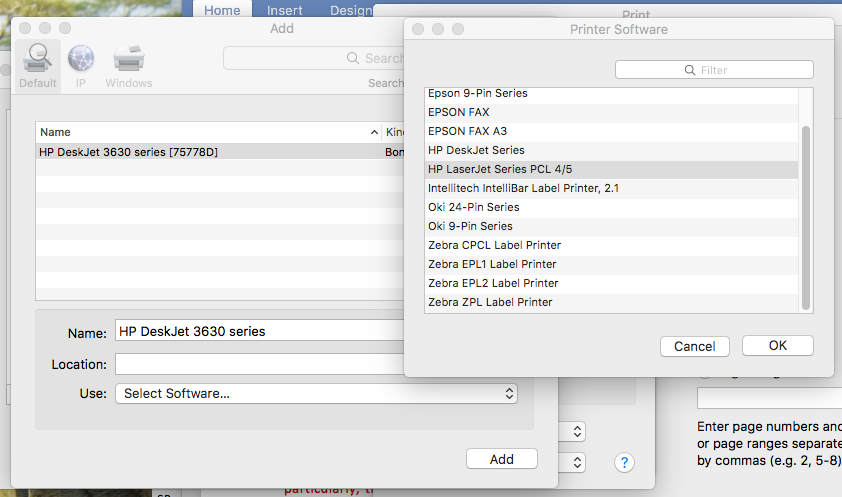
Task: Edit the printer Name text field
Action: pyautogui.click(x=260, y=331)
